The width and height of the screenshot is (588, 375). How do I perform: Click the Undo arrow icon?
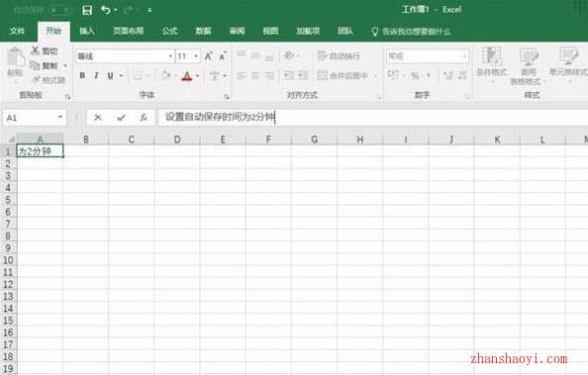[106, 10]
